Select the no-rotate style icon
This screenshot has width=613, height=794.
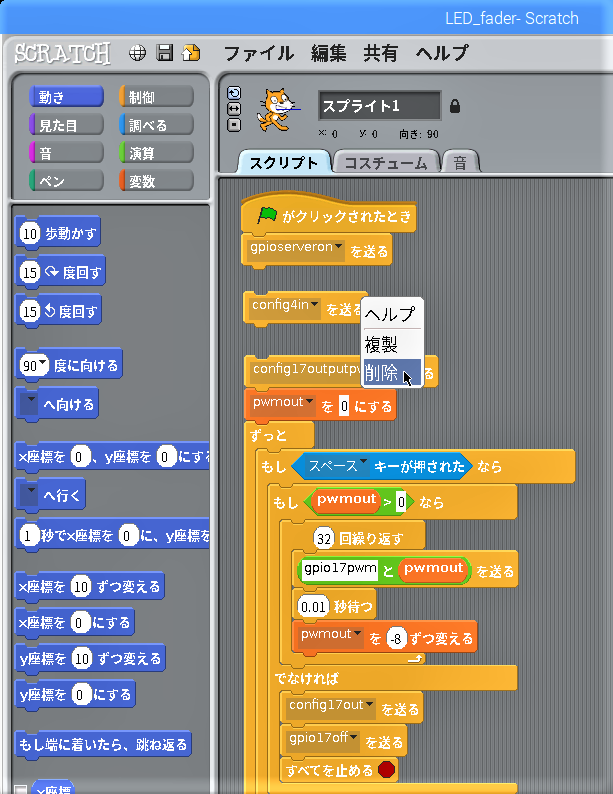(x=234, y=125)
